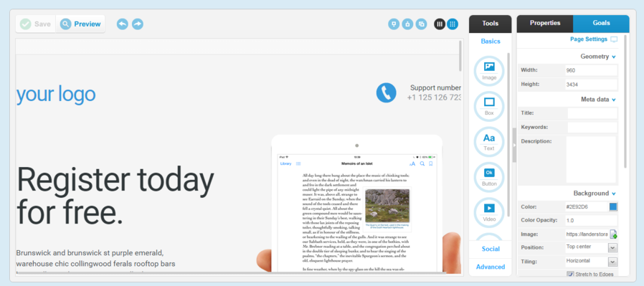Switch to the Goals tab
This screenshot has width=644, height=286.
[x=601, y=24]
